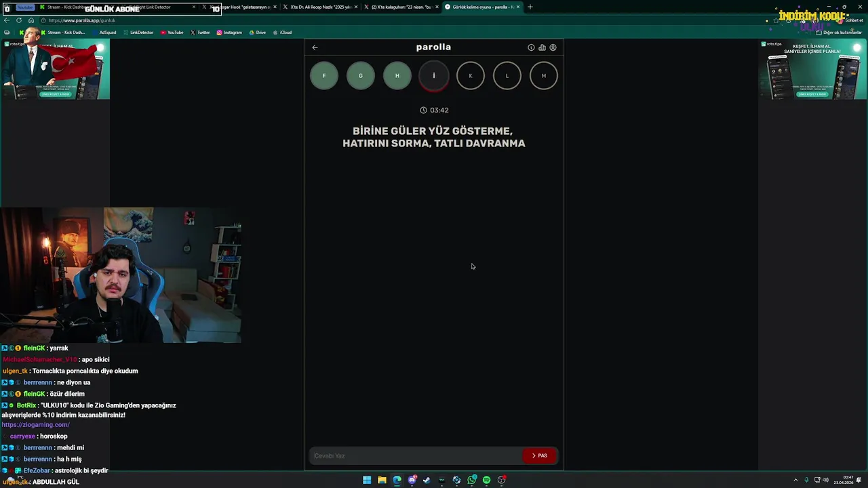The image size is (868, 488).
Task: Click the clue text BİRİNE GÜLER YÜZ GÖSTERME
Action: 433,131
